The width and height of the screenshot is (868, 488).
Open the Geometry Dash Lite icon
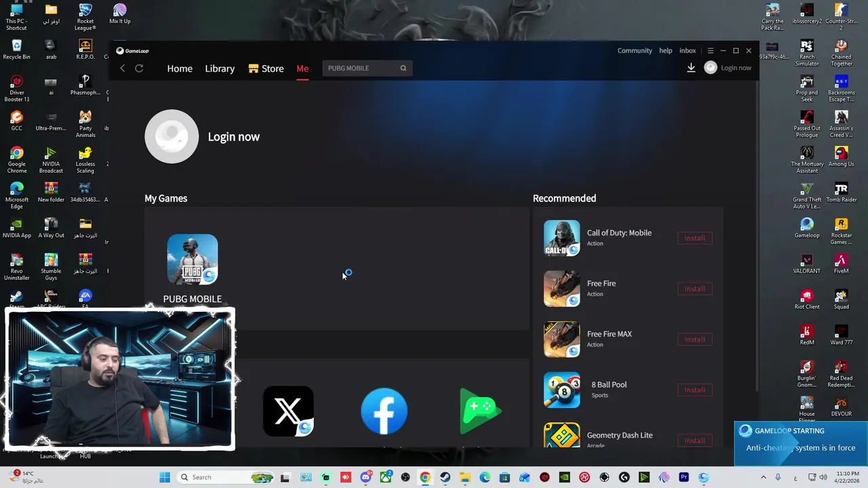[x=561, y=435]
